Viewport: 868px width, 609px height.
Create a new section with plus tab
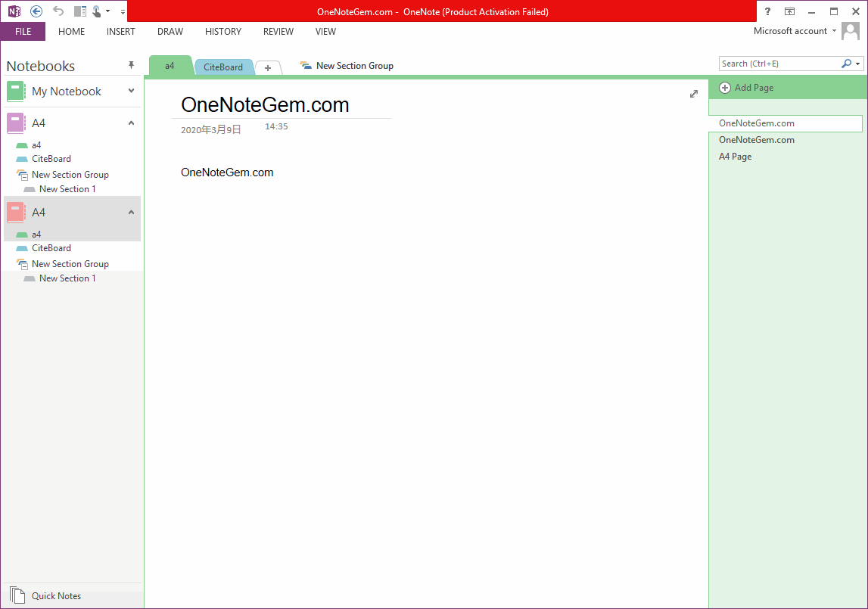268,67
